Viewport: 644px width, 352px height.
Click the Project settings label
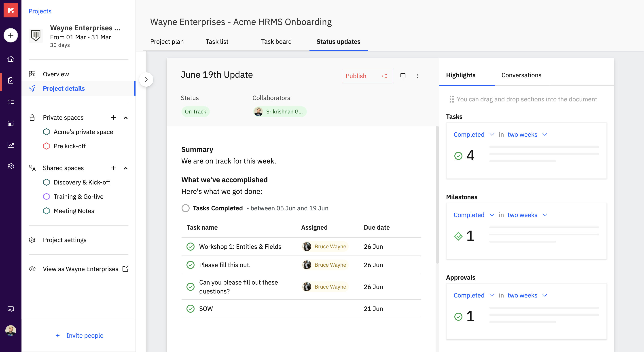tap(64, 240)
